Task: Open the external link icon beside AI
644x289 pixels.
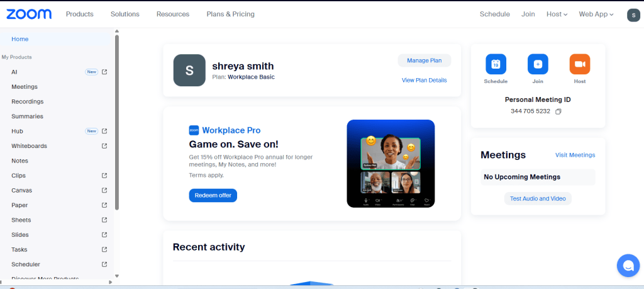Action: pyautogui.click(x=104, y=72)
